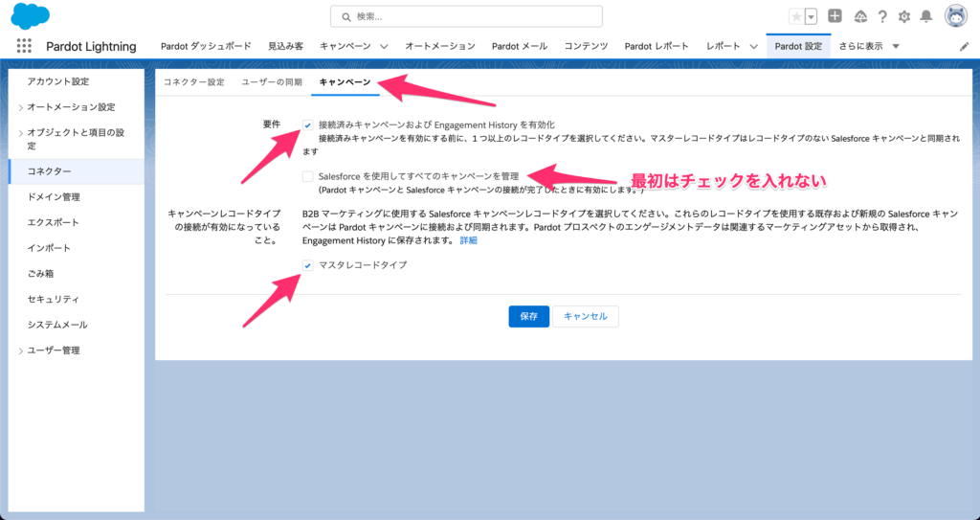Select コネクター in the sidebar

tap(77, 171)
